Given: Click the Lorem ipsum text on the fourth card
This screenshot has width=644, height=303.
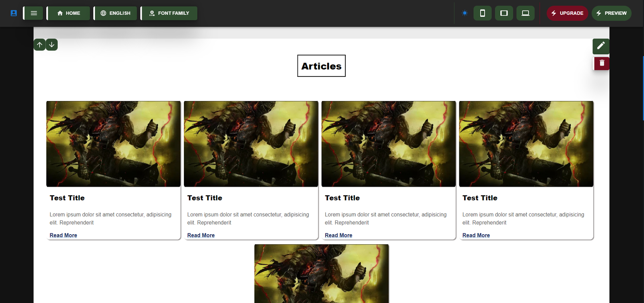Looking at the screenshot, I should click(x=523, y=218).
